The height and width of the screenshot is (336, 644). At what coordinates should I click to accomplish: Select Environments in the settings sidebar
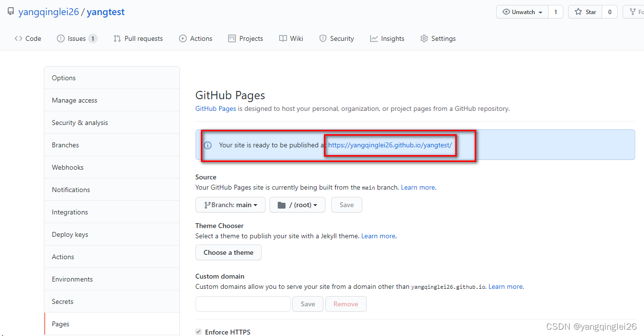click(x=112, y=279)
